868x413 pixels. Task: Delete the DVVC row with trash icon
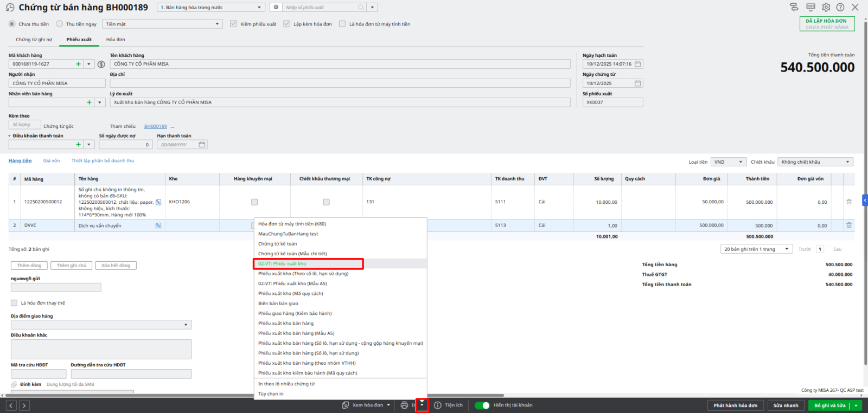(849, 225)
